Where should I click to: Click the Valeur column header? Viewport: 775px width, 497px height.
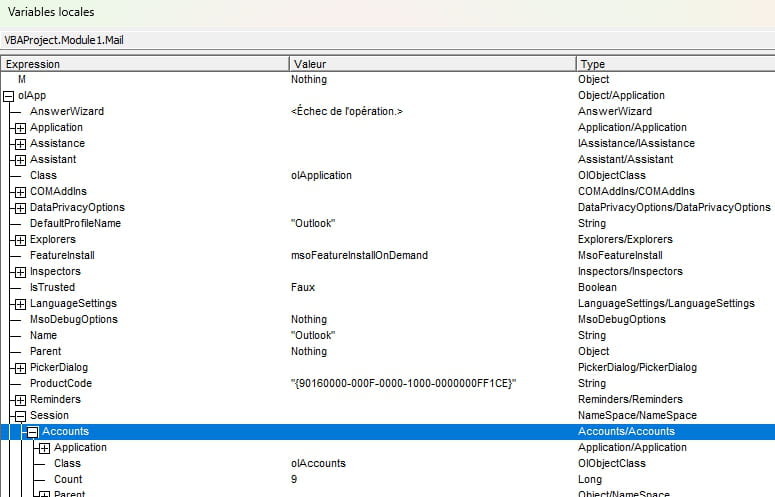pos(431,63)
